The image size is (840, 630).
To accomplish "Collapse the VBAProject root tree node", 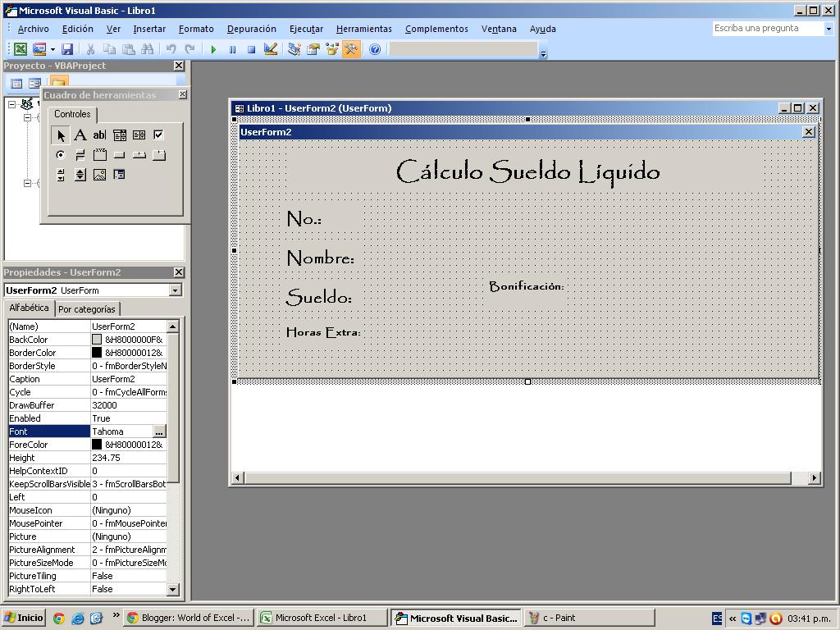I will click(11, 104).
